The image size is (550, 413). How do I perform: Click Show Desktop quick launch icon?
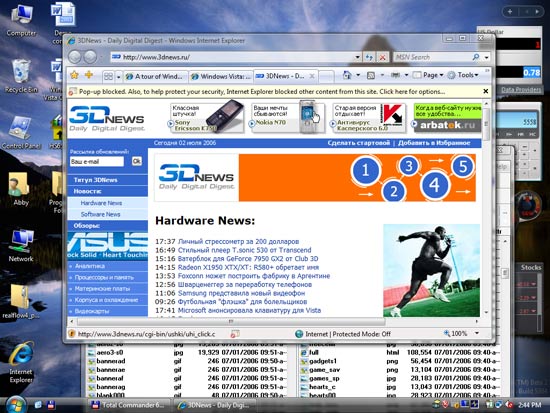pos(38,405)
